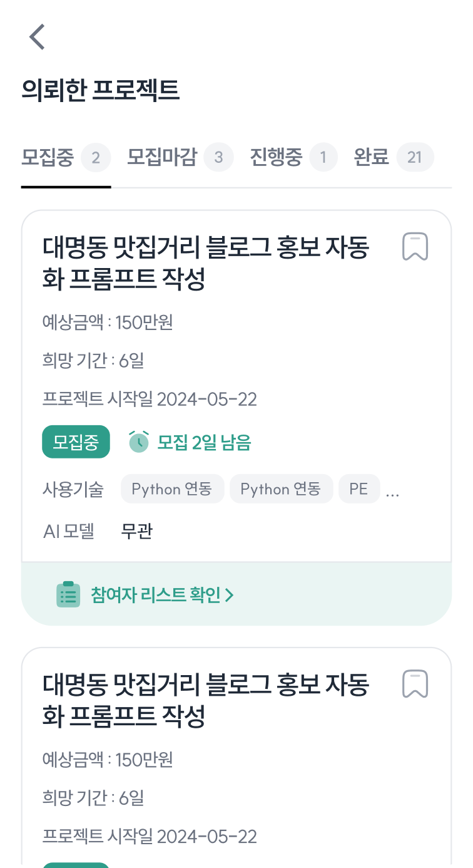Image resolution: width=473 pixels, height=868 pixels.
Task: Click the alarm clock icon
Action: (x=139, y=442)
